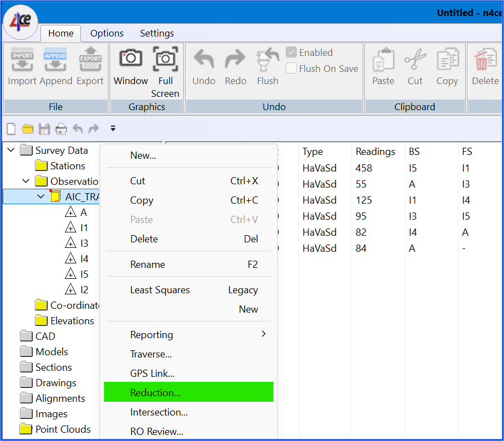
Task: Click Save floppy icon in quick toolbar
Action: [x=44, y=129]
